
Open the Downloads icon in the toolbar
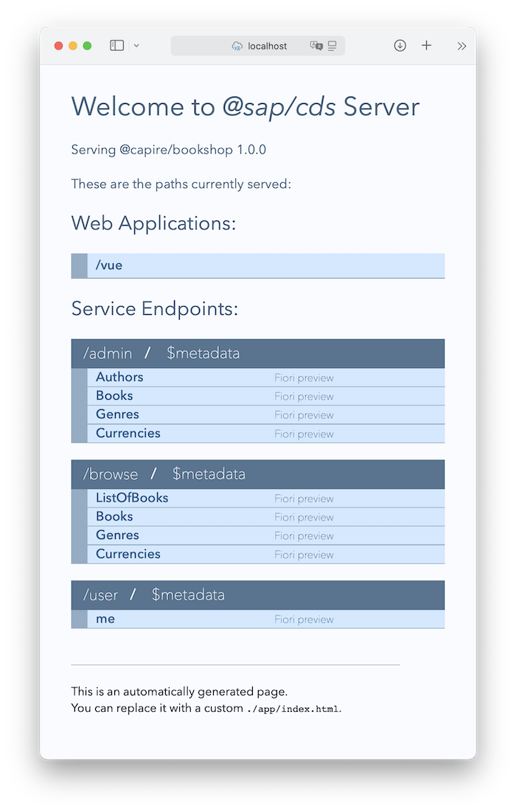[400, 45]
